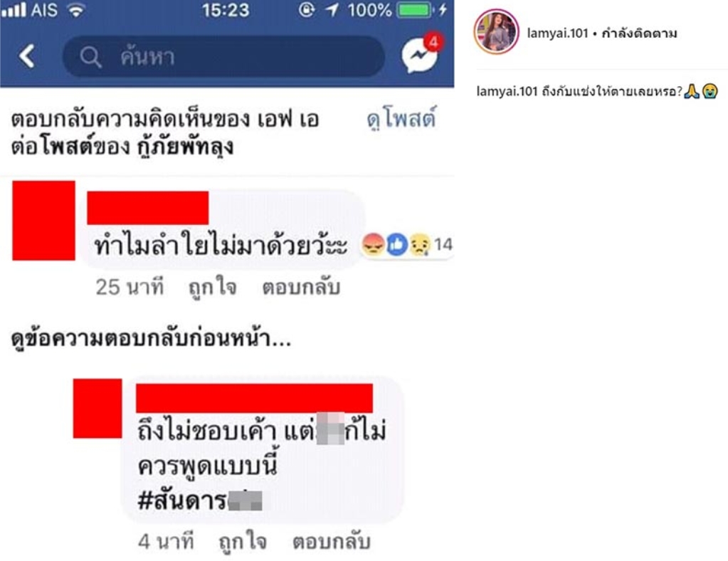Focus the ค้นหา search field

(x=223, y=57)
